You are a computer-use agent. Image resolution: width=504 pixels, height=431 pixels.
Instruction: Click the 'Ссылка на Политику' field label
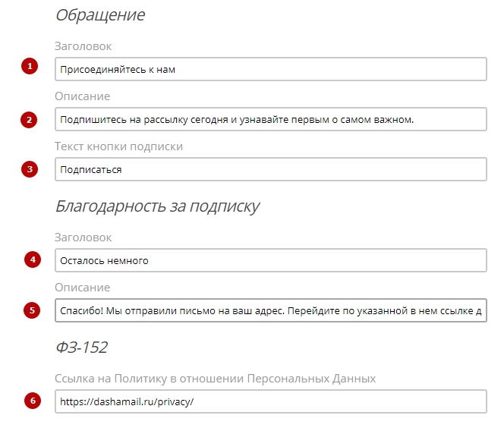(x=215, y=378)
